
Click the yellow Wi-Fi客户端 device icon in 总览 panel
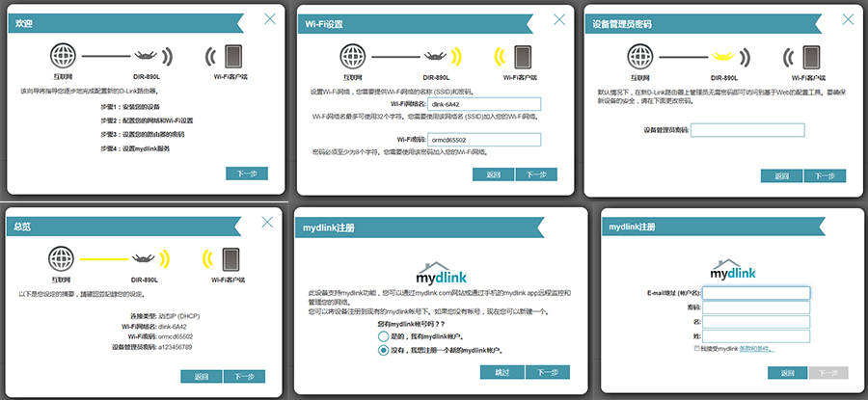click(x=232, y=258)
